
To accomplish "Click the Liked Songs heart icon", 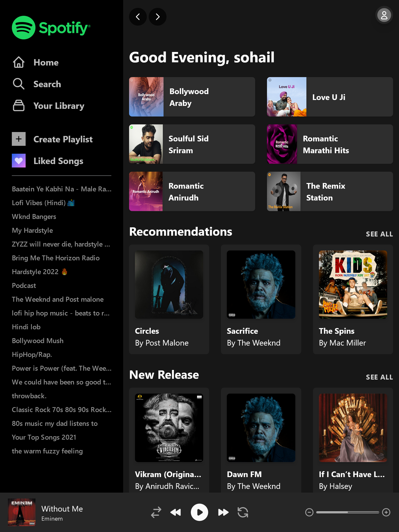I will pyautogui.click(x=19, y=161).
